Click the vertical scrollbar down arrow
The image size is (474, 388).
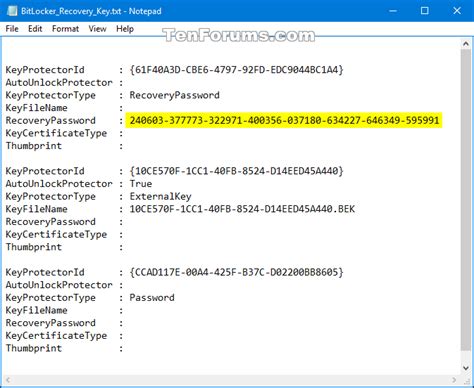[x=466, y=368]
